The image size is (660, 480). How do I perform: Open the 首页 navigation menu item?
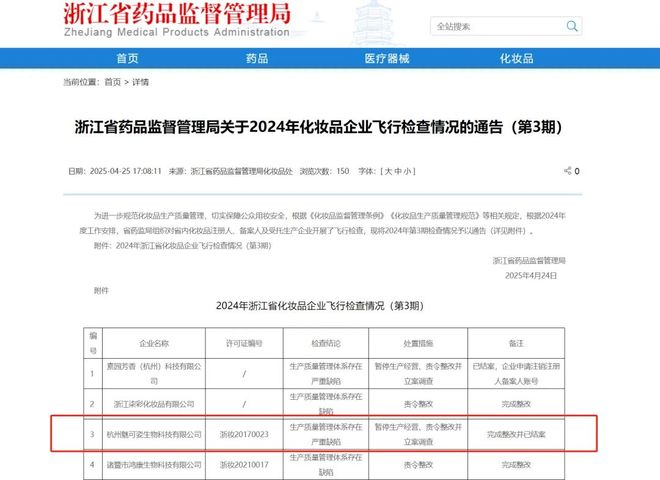pos(128,58)
